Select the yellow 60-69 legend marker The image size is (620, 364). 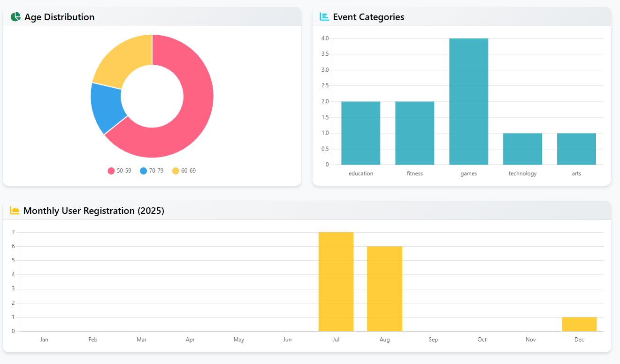click(175, 171)
